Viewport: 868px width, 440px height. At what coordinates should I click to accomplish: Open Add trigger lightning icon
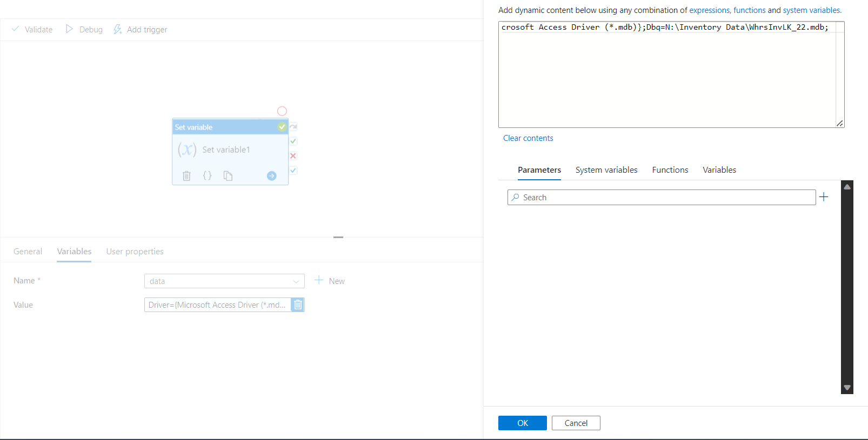coord(117,29)
